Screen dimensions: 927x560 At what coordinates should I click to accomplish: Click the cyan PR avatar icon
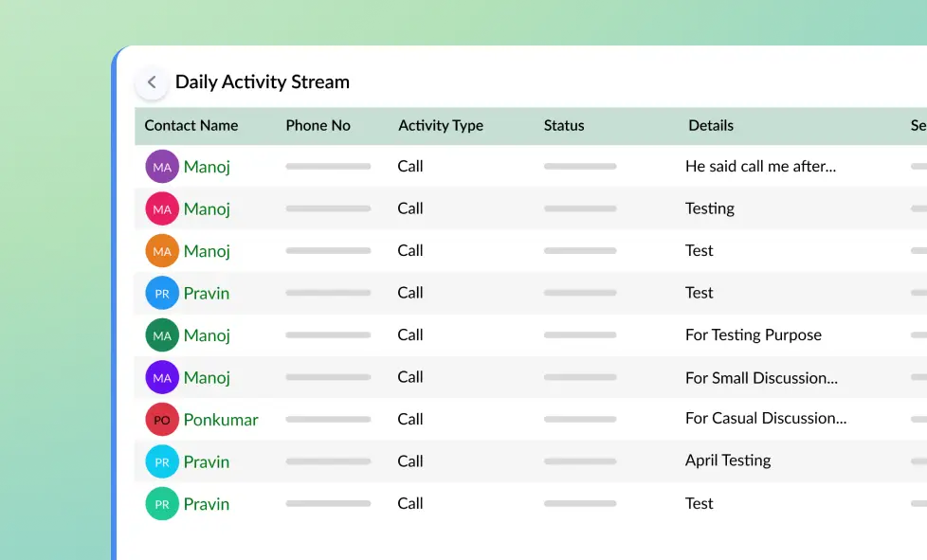(162, 461)
